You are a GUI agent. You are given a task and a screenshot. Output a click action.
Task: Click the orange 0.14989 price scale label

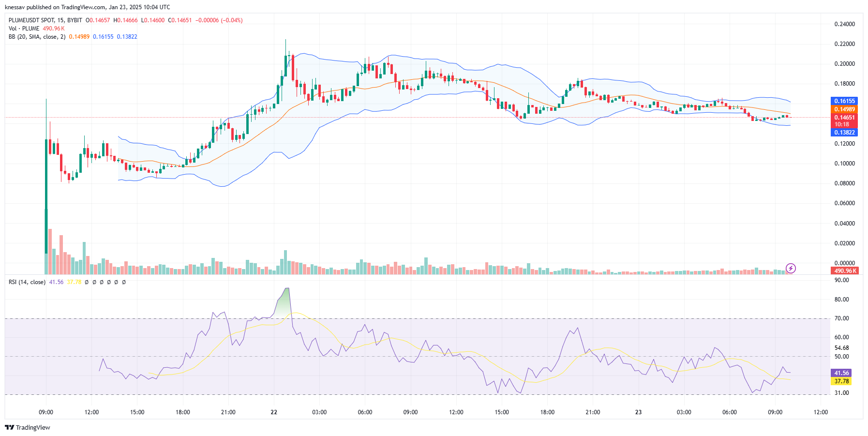pyautogui.click(x=844, y=109)
